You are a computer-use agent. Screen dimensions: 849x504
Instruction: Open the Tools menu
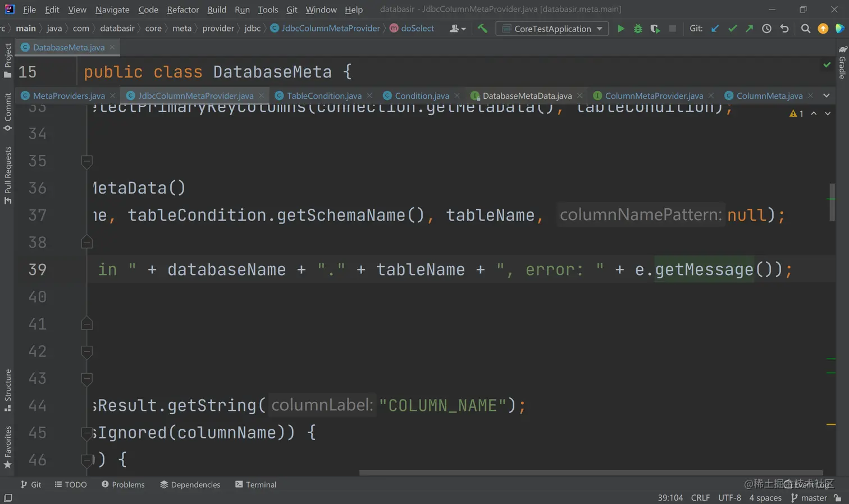coord(268,10)
